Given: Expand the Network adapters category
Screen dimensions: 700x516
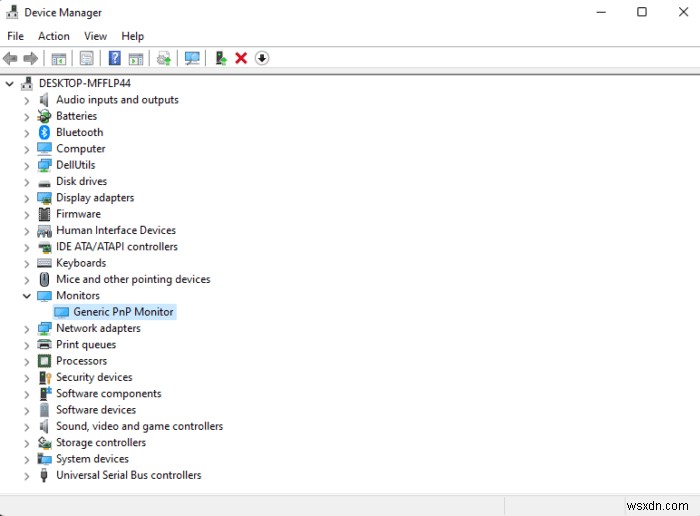Looking at the screenshot, I should (x=27, y=329).
